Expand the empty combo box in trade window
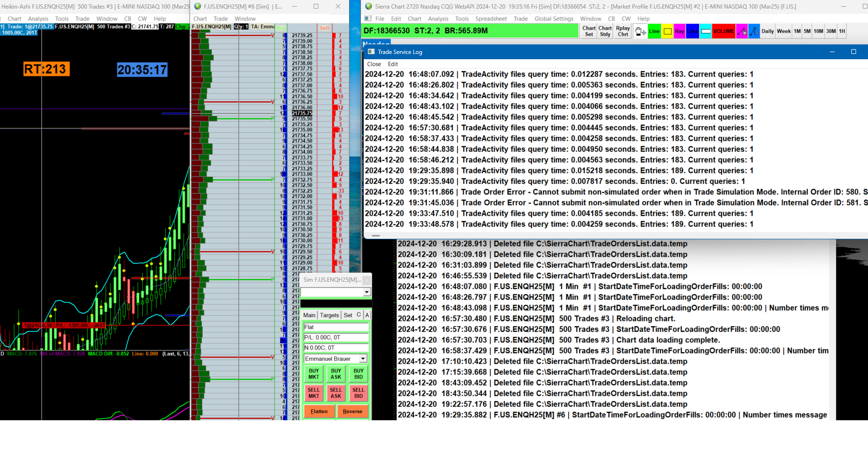Viewport: 868px width, 468px height. pos(367,292)
